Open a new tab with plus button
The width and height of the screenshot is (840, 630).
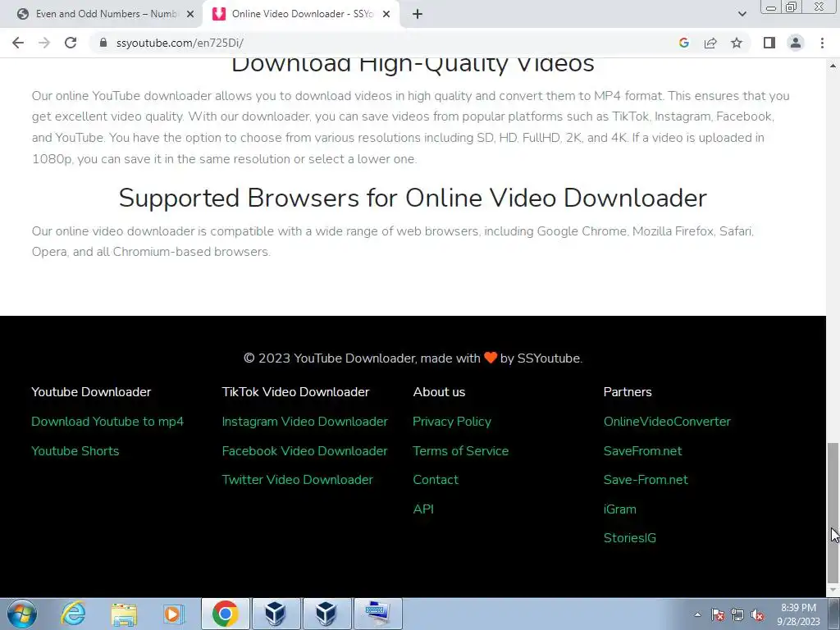[x=418, y=14]
